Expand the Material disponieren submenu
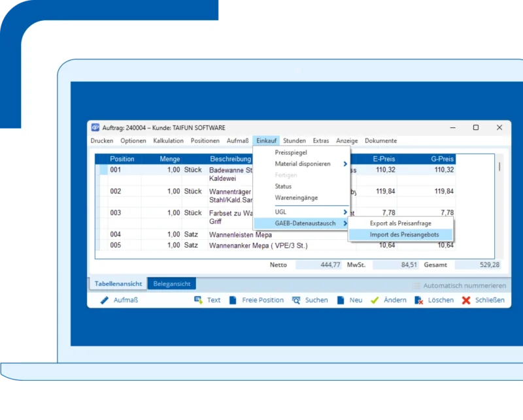This screenshot has width=523, height=420. pos(345,164)
